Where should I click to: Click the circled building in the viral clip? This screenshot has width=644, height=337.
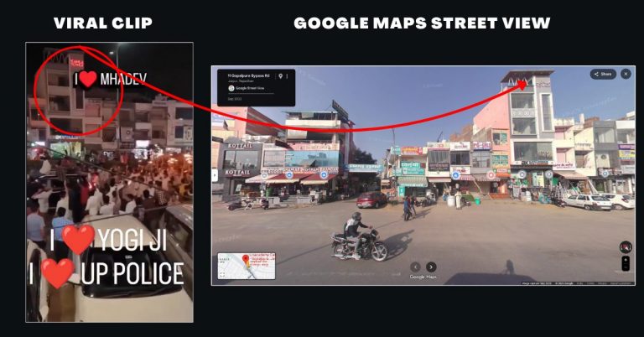coord(80,91)
